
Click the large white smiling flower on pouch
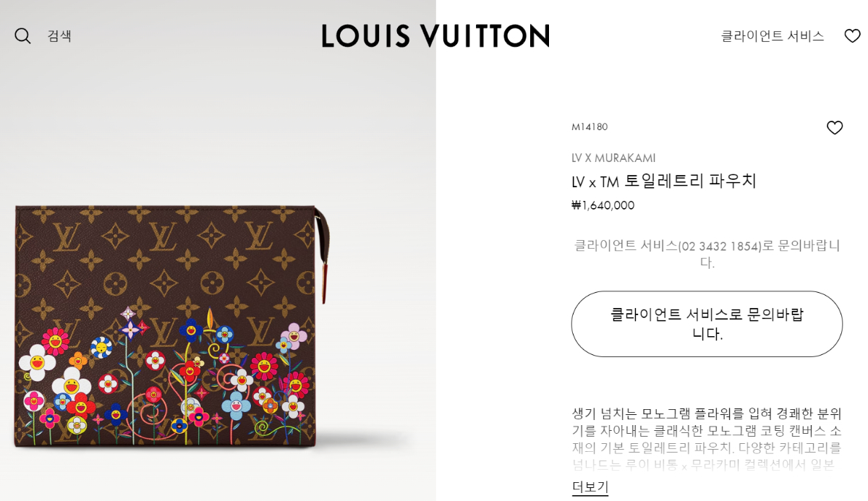36,361
